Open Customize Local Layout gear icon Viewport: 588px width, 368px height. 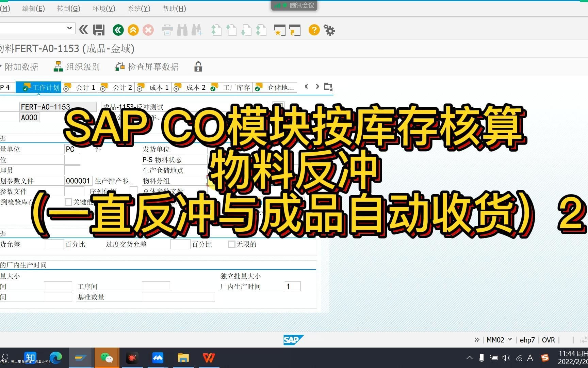pyautogui.click(x=329, y=30)
